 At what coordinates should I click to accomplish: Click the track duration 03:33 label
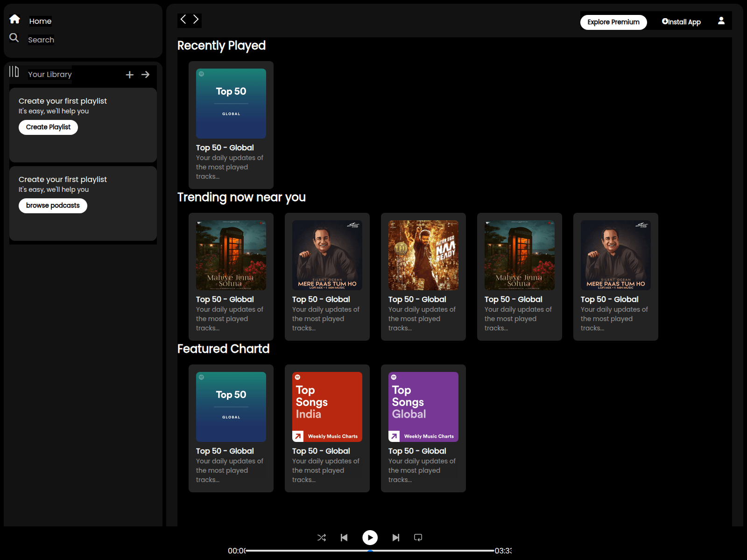tap(503, 551)
